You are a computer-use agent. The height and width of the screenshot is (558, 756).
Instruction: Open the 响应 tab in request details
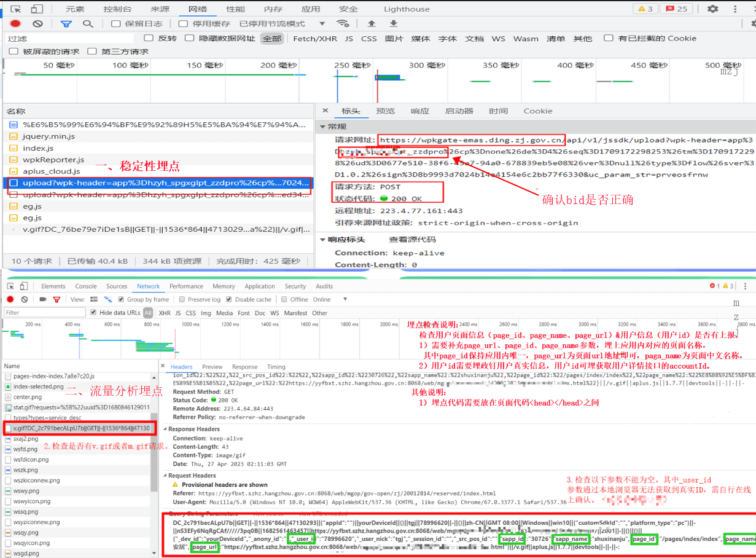[420, 111]
